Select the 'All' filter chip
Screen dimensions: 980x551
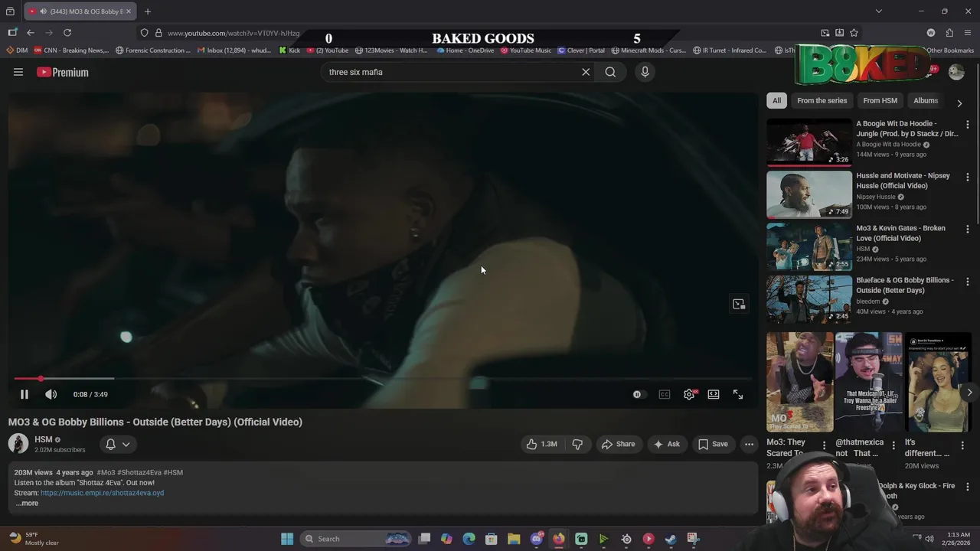tap(776, 100)
